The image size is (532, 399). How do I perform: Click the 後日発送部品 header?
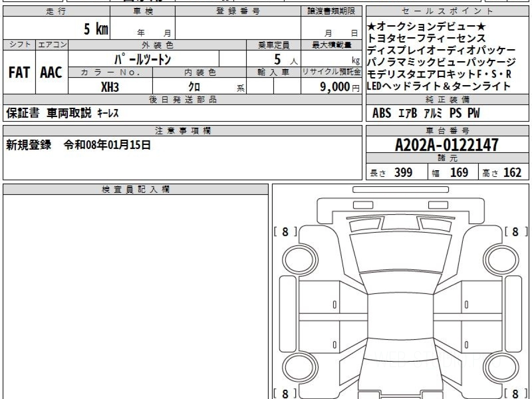point(183,100)
